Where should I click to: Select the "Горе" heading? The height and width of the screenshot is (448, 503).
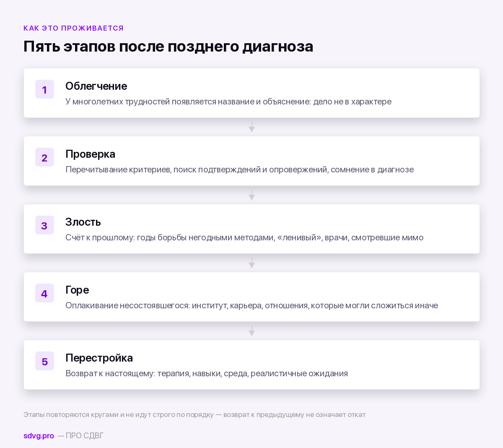tap(77, 290)
